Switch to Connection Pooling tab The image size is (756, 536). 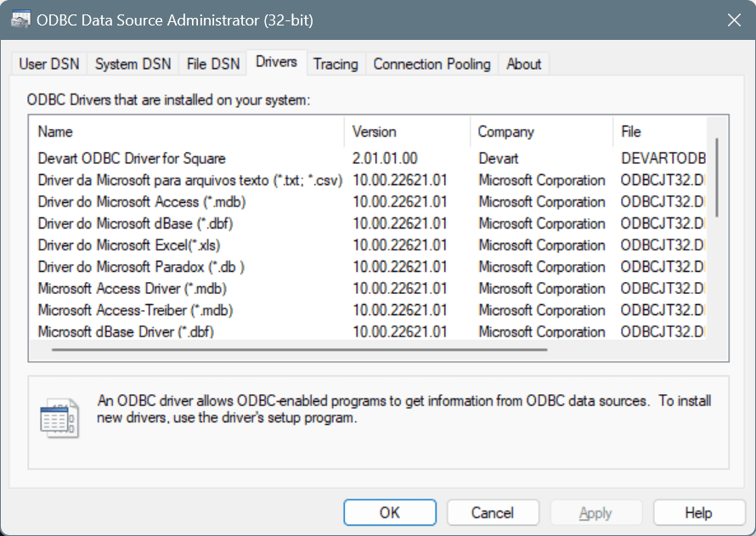point(432,64)
